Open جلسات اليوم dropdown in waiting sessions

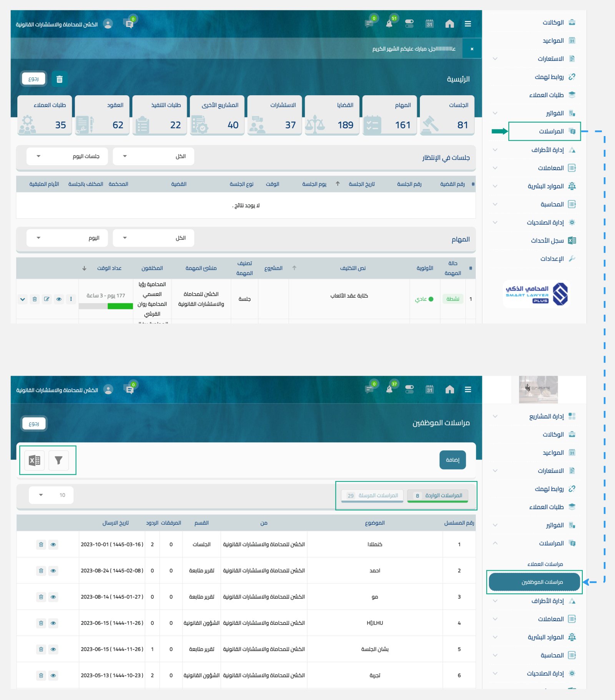[x=67, y=156]
